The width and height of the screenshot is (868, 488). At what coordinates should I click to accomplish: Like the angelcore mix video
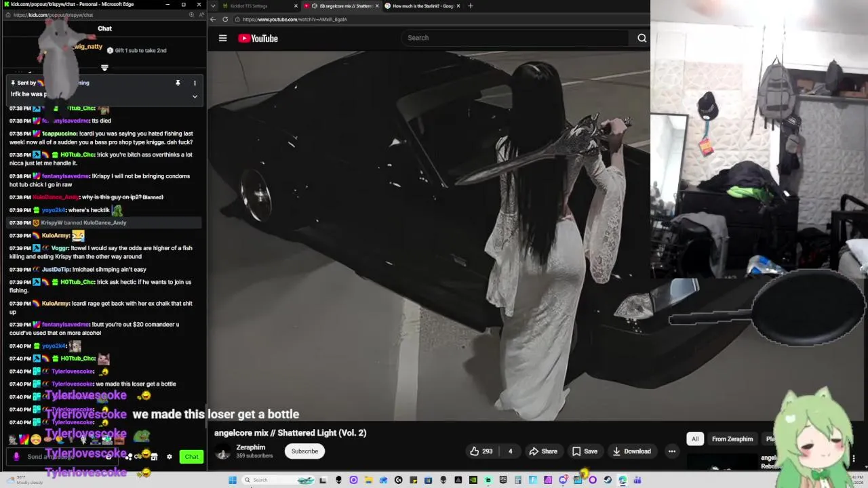click(481, 451)
